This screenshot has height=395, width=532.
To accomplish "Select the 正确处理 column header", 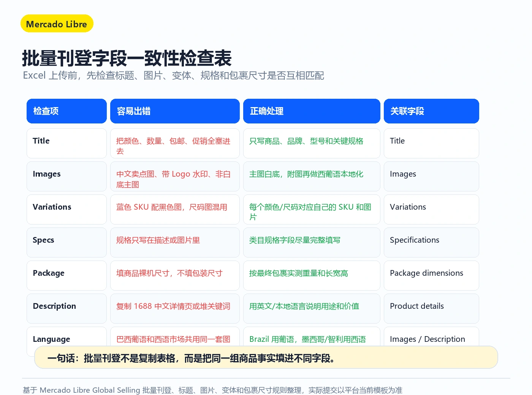I will pos(312,111).
